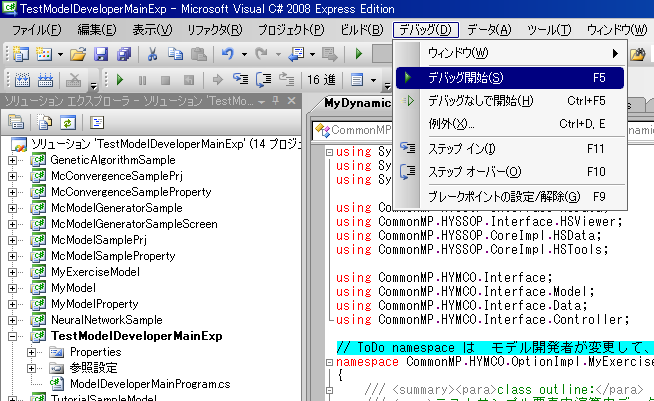Open the データ(A) menu
Screen dimensions: 654x401
(489, 30)
